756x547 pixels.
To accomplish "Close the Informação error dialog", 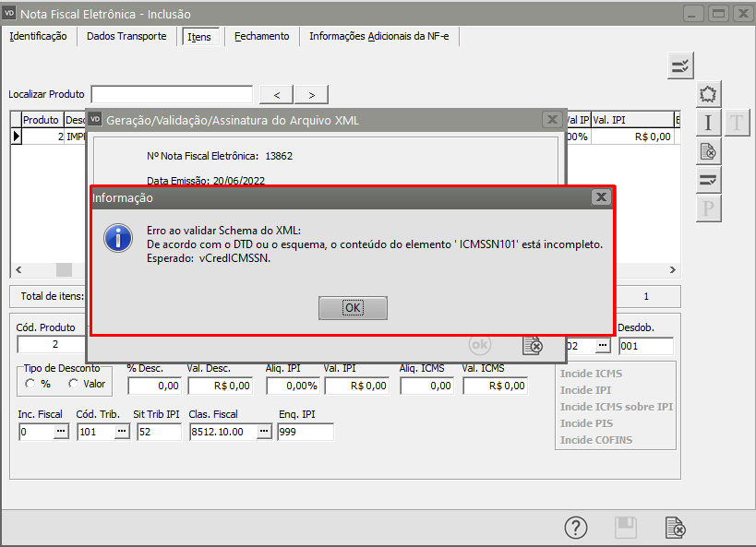I will (601, 197).
